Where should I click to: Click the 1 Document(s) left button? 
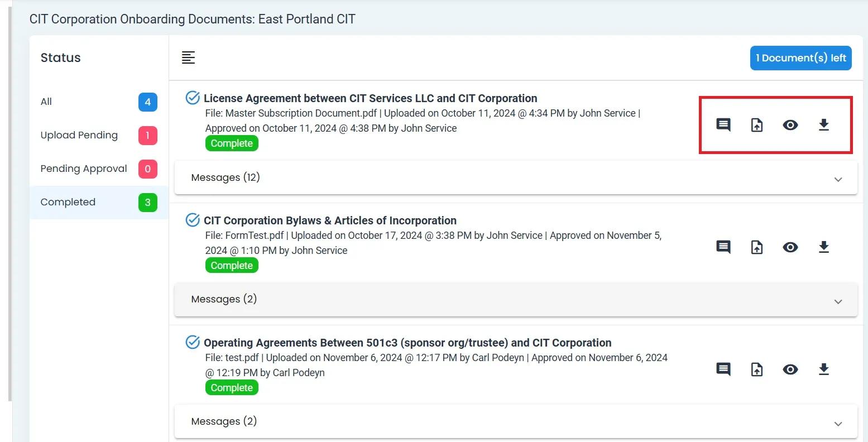coord(800,58)
